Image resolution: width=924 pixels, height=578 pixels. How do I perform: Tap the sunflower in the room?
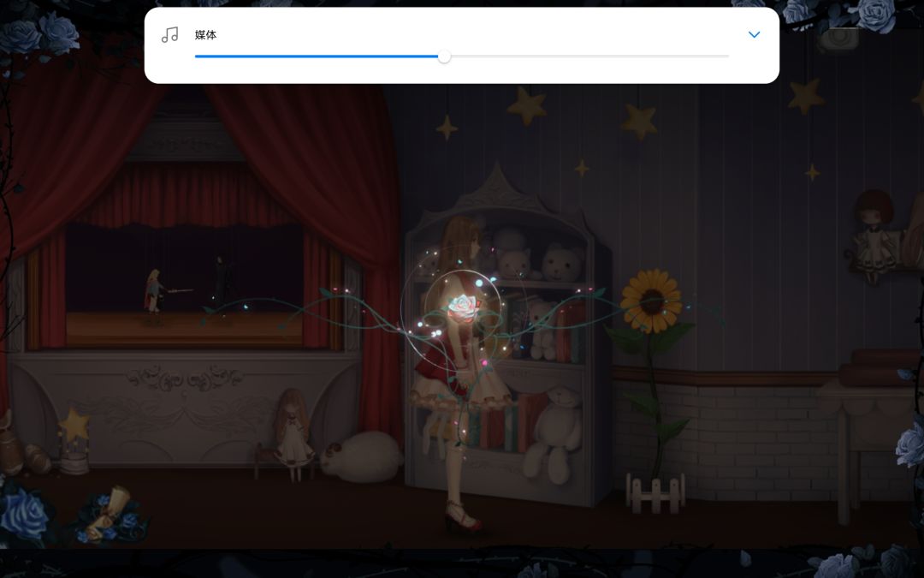651,300
